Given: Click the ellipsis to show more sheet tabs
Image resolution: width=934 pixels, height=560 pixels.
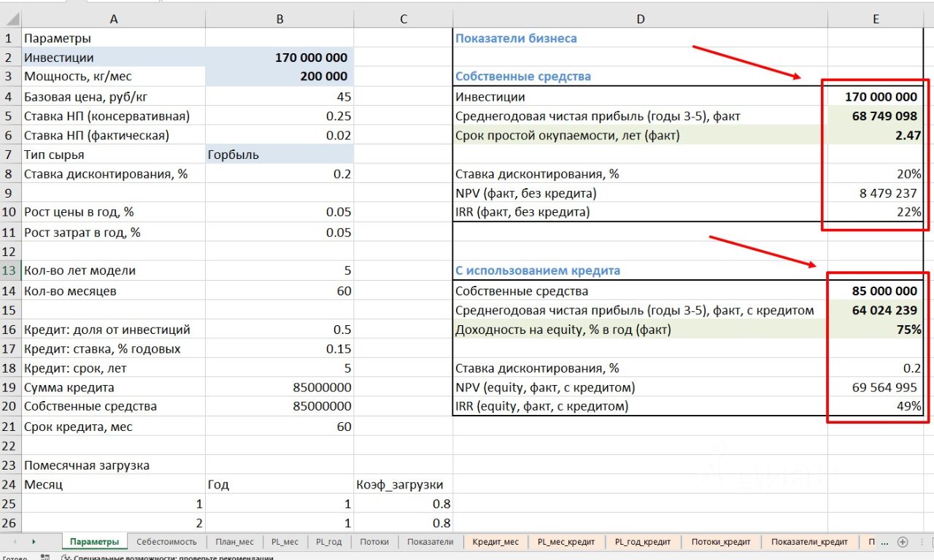Looking at the screenshot, I should (x=886, y=542).
